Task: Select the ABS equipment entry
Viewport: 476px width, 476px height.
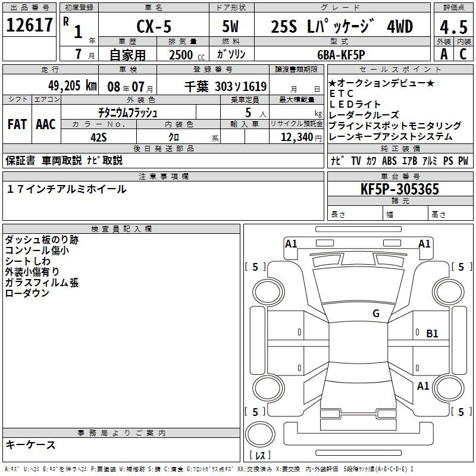Action: point(389,161)
